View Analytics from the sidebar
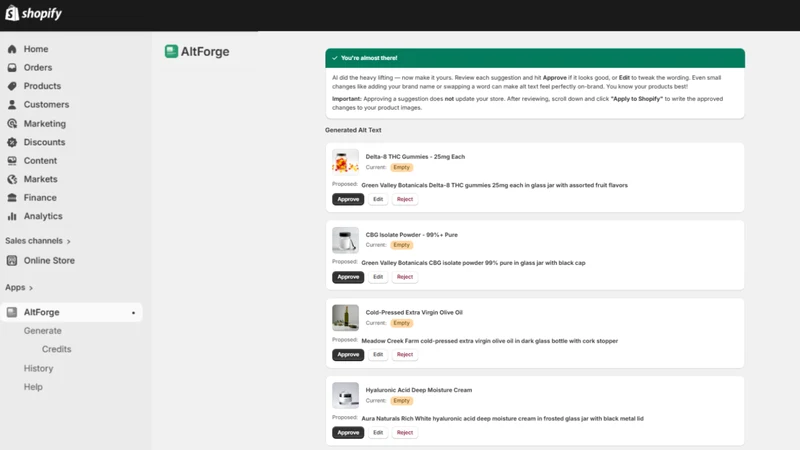This screenshot has width=800, height=450. pyautogui.click(x=43, y=216)
